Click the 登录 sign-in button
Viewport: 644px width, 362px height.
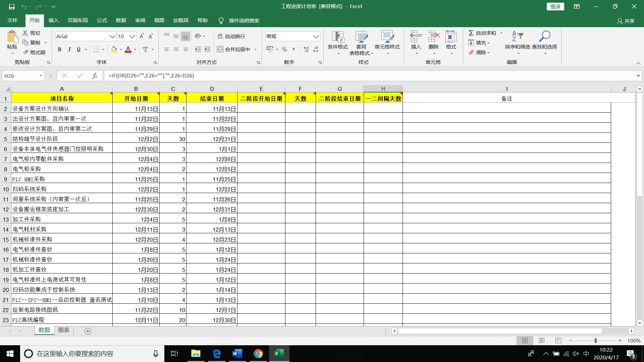coord(555,6)
